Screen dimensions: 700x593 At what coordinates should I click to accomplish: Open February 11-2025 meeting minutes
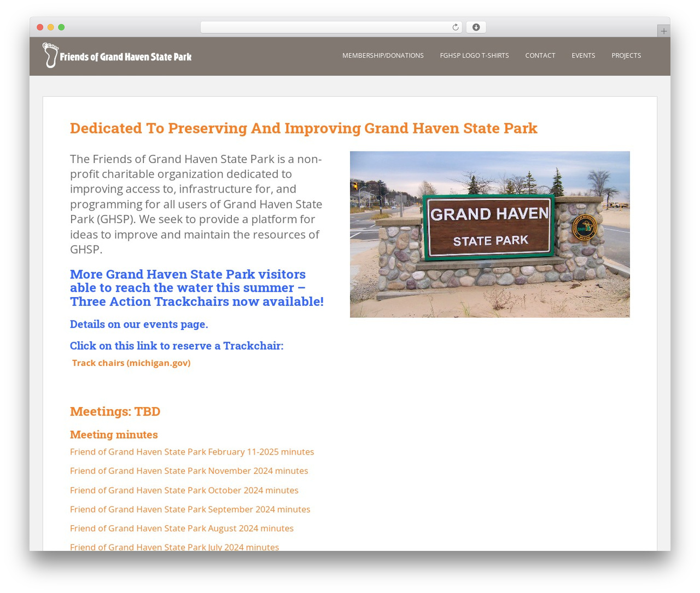click(192, 452)
